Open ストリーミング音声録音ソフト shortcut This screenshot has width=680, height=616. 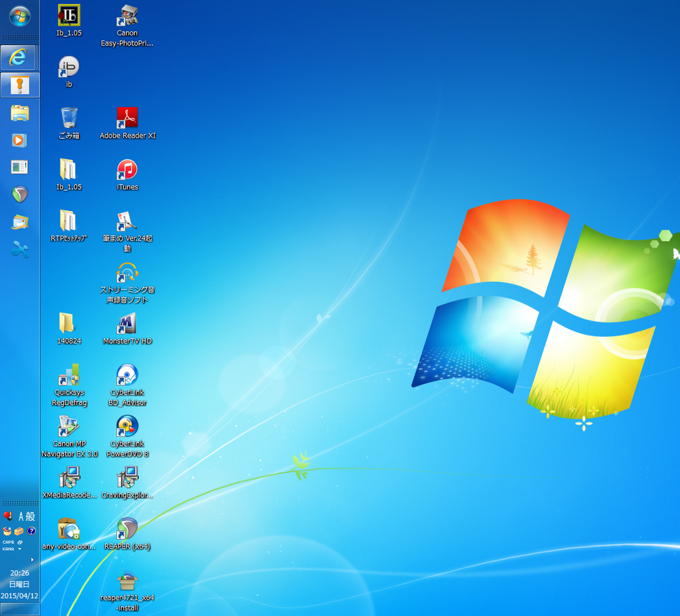[x=127, y=283]
